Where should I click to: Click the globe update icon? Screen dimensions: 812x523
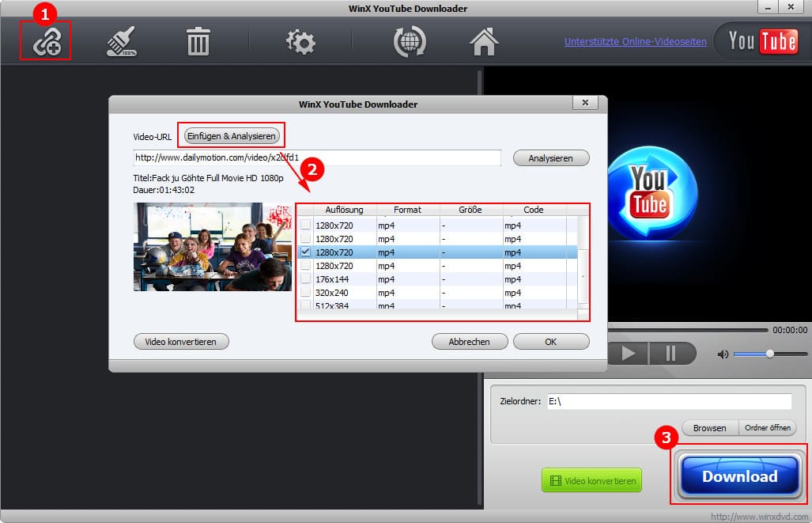tap(410, 41)
